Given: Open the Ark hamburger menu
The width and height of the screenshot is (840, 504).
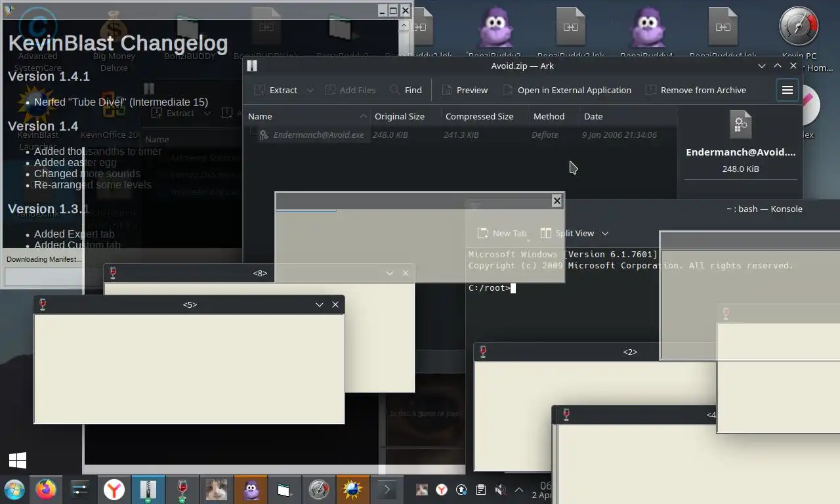Looking at the screenshot, I should tap(787, 90).
